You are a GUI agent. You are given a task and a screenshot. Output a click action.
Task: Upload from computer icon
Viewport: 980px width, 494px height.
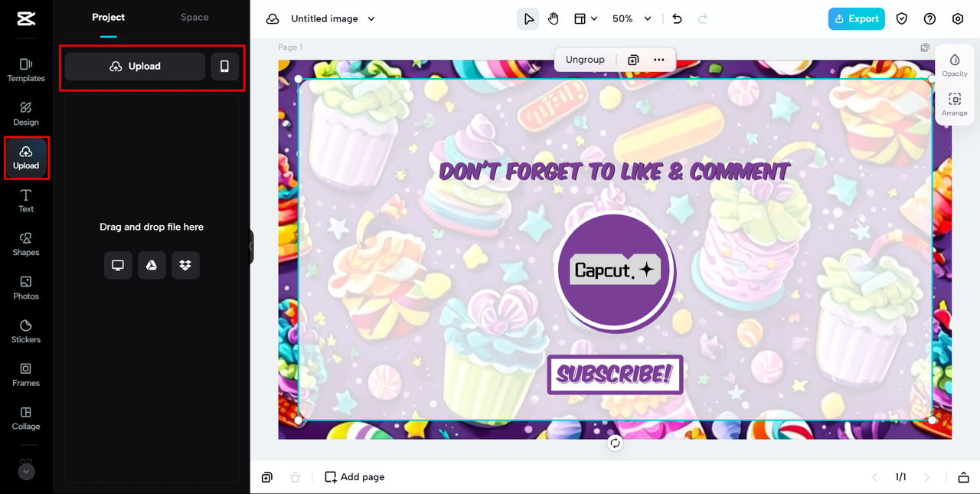(x=118, y=265)
